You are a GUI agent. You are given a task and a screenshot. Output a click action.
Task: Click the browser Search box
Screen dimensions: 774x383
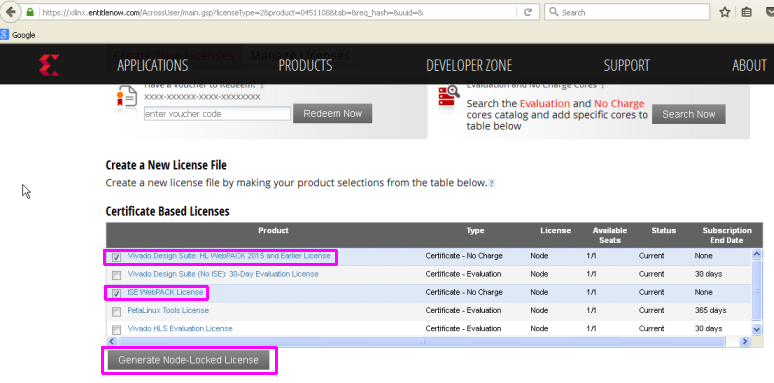(x=627, y=12)
